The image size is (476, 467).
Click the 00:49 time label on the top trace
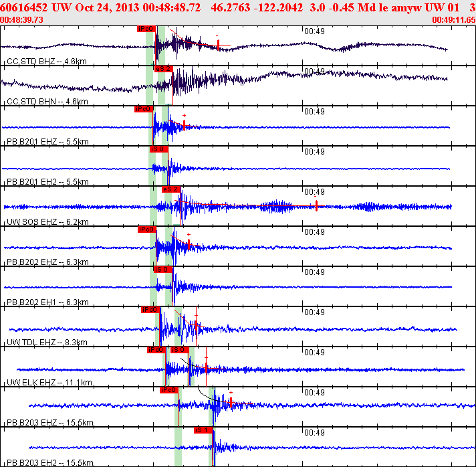(x=314, y=31)
